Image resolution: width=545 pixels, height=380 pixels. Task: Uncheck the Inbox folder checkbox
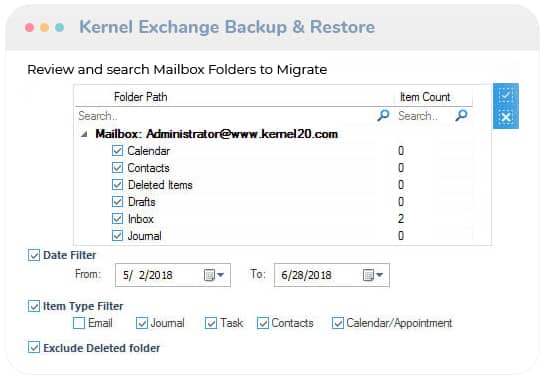[x=117, y=219]
